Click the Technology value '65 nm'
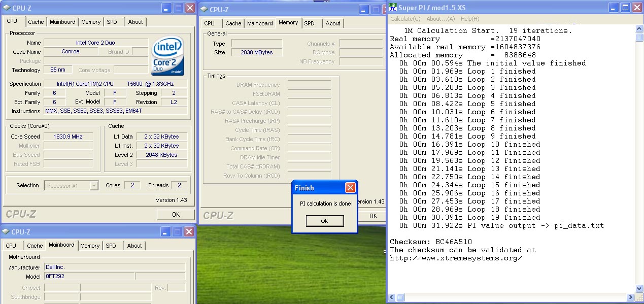This screenshot has width=644, height=304. [x=58, y=70]
